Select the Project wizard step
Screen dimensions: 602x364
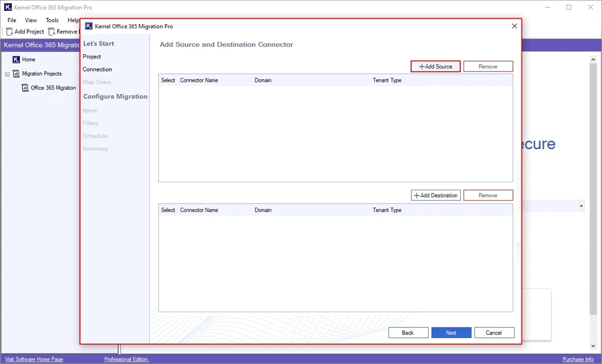(x=92, y=56)
